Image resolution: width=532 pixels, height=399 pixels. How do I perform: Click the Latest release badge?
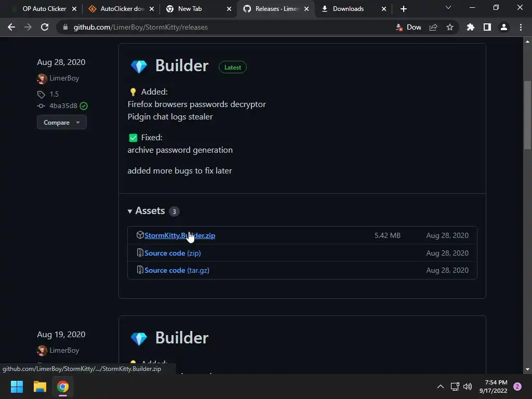(233, 67)
